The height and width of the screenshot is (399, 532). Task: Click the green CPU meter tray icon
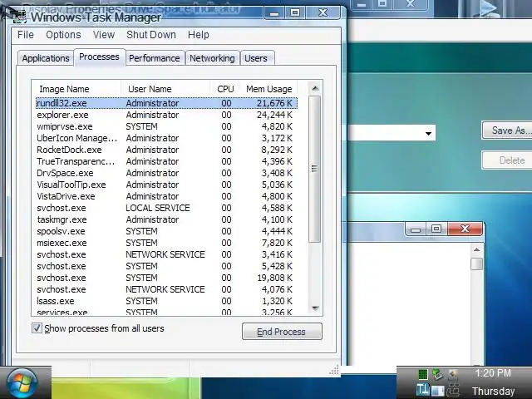[423, 374]
